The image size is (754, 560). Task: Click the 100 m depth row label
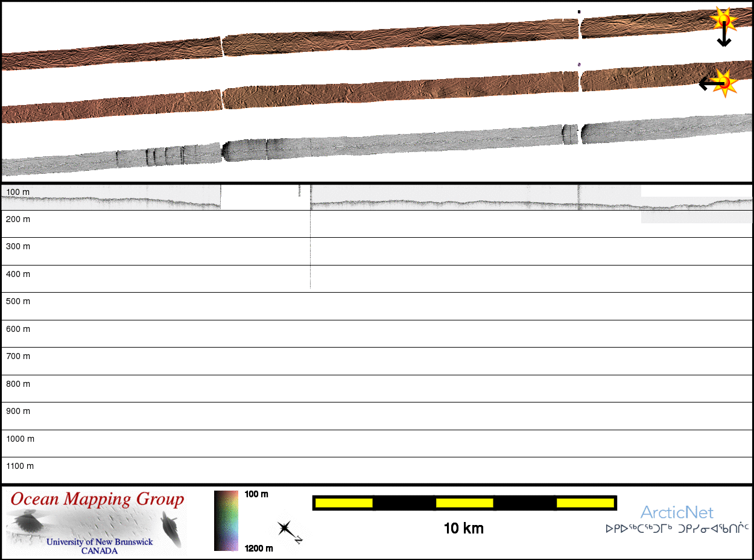[17, 192]
